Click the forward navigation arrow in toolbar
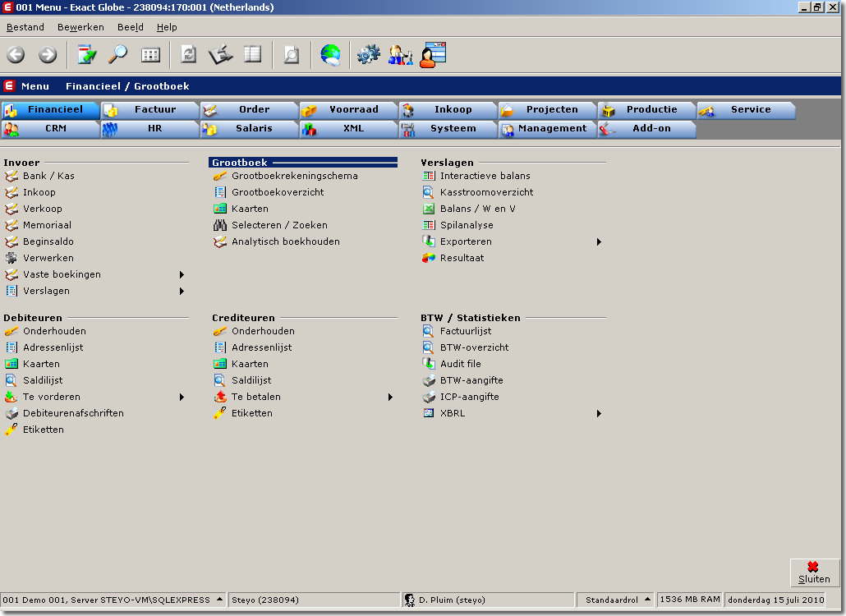The image size is (846, 616). point(48,55)
